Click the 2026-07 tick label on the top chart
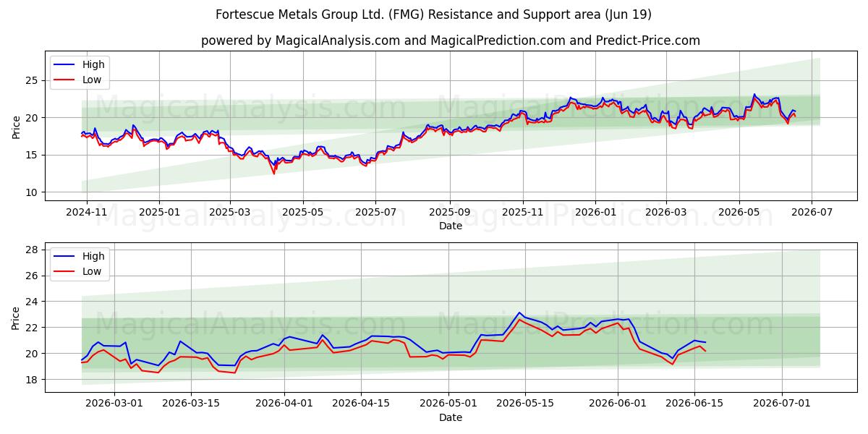 812,212
